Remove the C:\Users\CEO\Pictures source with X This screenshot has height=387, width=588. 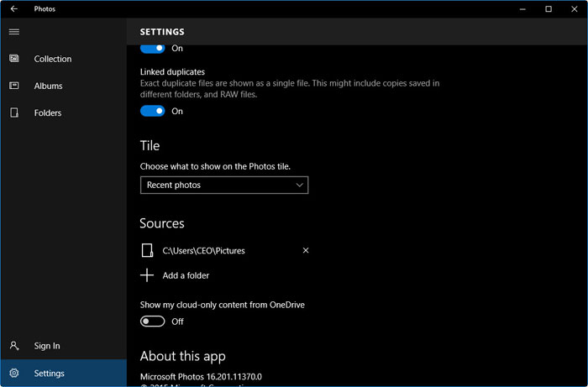coord(306,250)
